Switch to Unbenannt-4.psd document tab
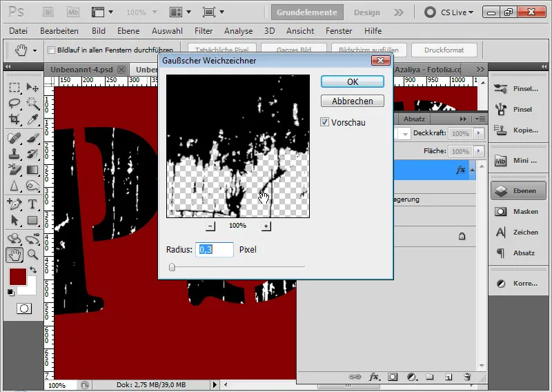 click(x=81, y=70)
